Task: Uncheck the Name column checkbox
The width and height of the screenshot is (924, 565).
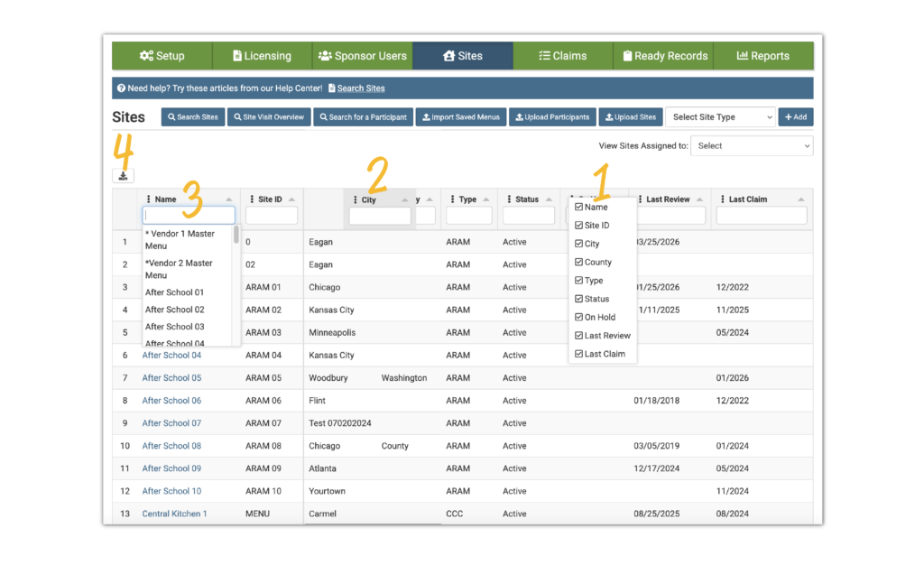Action: [x=578, y=207]
